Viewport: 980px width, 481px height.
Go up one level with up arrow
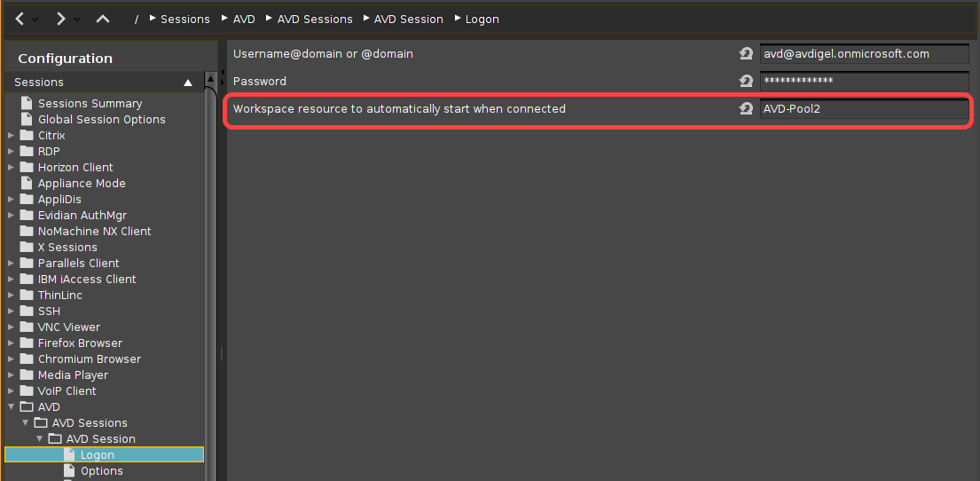103,19
